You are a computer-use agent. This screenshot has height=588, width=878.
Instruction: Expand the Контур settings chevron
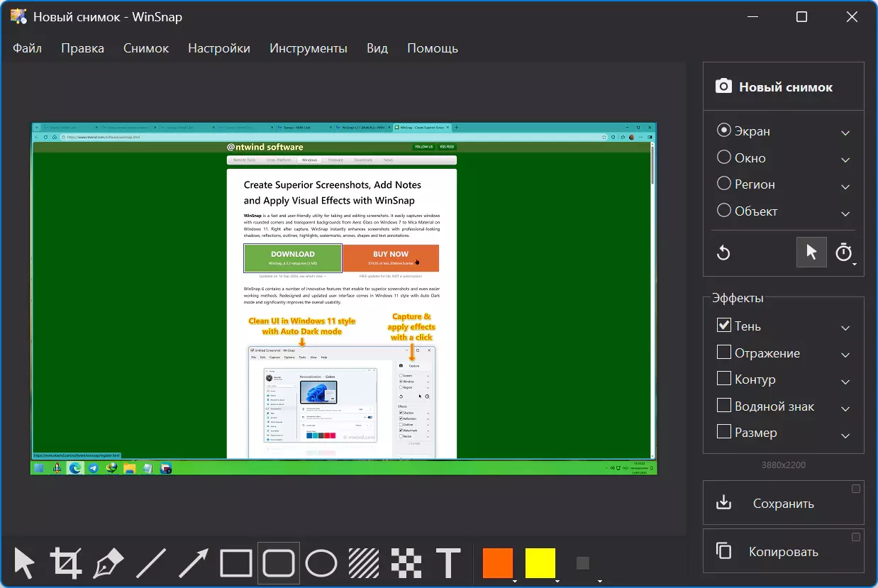click(845, 382)
